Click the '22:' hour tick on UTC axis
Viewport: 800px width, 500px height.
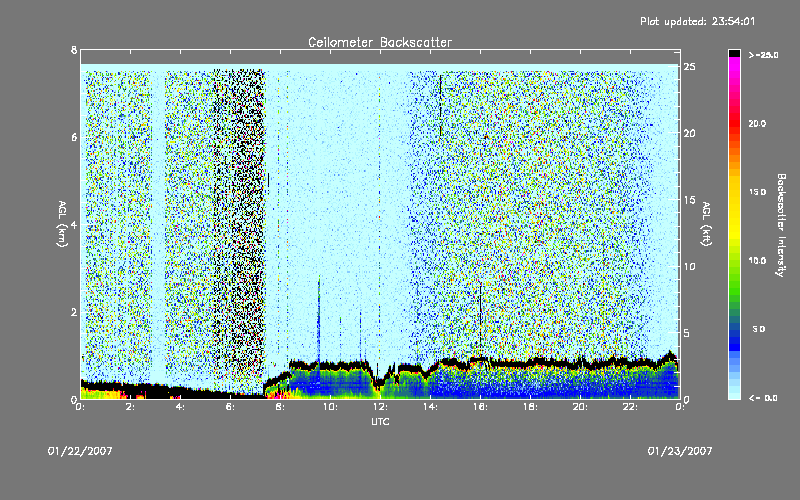click(630, 407)
